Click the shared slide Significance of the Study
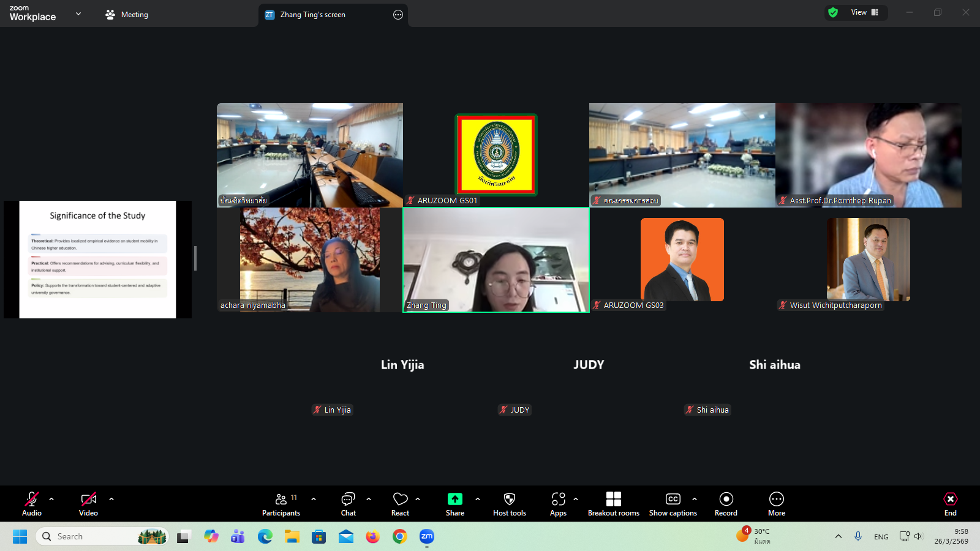980x551 pixels. [x=97, y=260]
